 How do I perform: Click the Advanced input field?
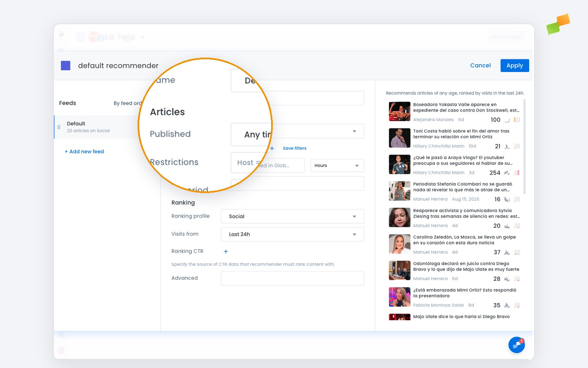click(292, 278)
